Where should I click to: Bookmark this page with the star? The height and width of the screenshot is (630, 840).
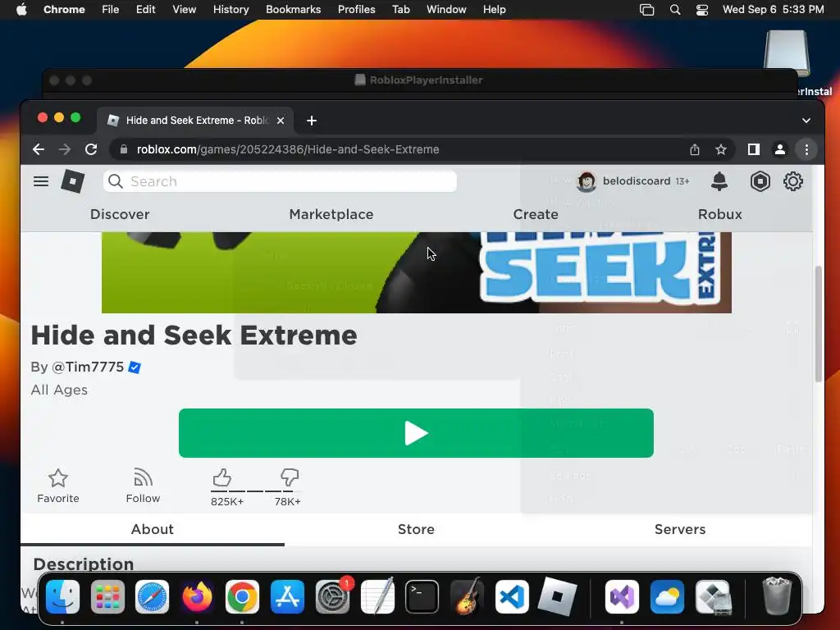pyautogui.click(x=721, y=149)
